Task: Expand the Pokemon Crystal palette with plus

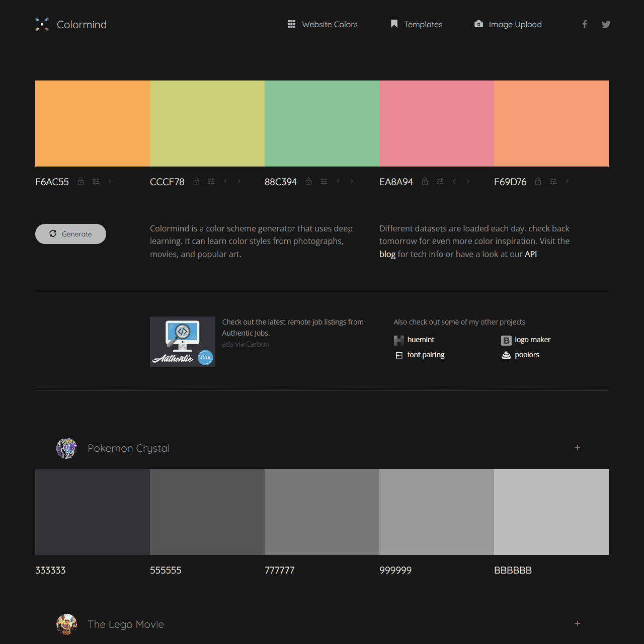Action: pyautogui.click(x=578, y=447)
